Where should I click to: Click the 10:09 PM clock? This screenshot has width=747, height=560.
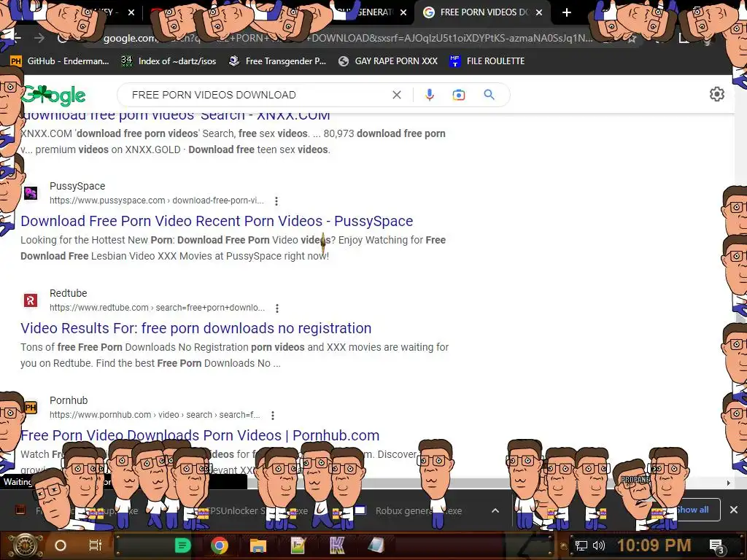point(654,545)
